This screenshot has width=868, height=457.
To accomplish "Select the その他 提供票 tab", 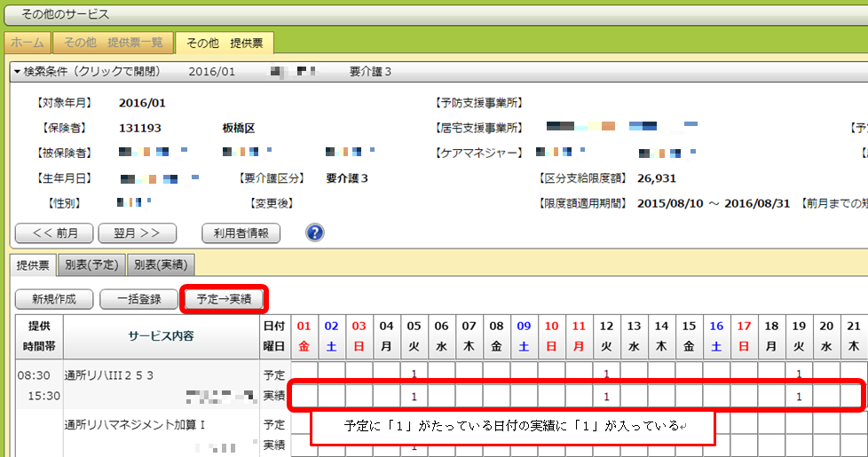I will pyautogui.click(x=225, y=43).
